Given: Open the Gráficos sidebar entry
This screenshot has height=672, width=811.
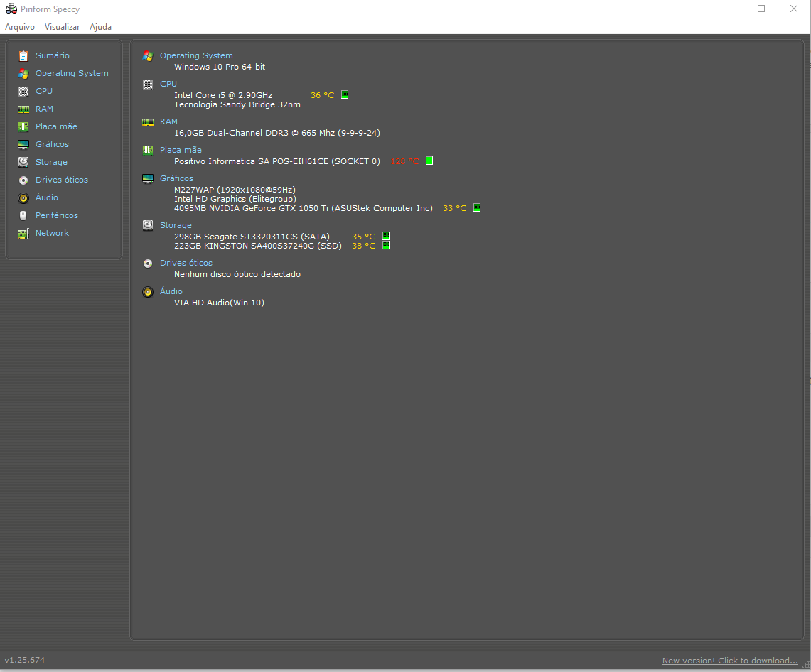Looking at the screenshot, I should [52, 144].
